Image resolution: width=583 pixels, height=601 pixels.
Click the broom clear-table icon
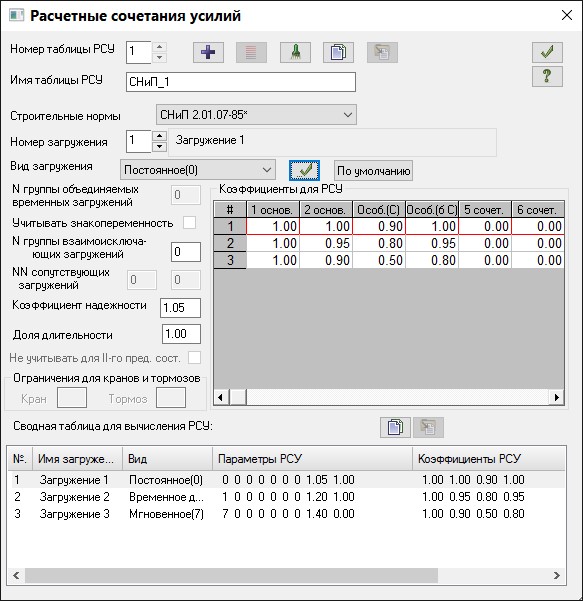coord(295,53)
